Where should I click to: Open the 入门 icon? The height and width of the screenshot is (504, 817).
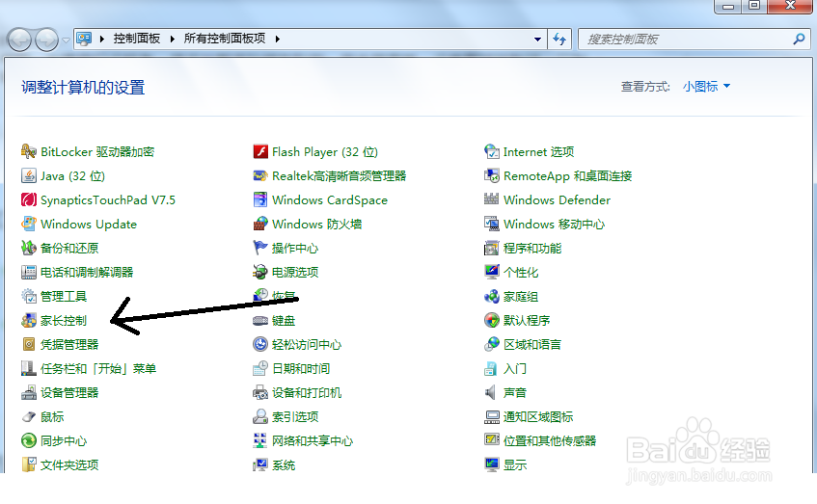(x=491, y=369)
